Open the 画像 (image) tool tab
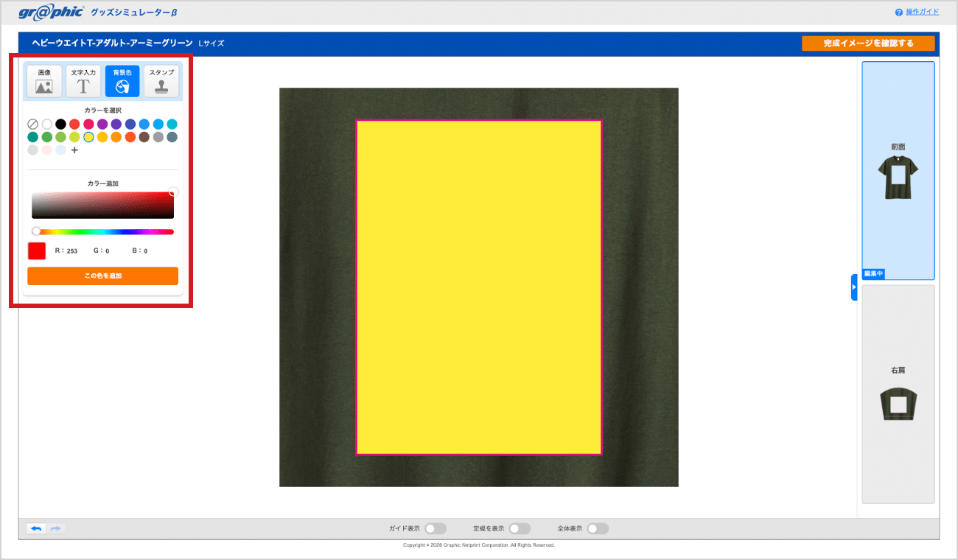 coord(44,81)
